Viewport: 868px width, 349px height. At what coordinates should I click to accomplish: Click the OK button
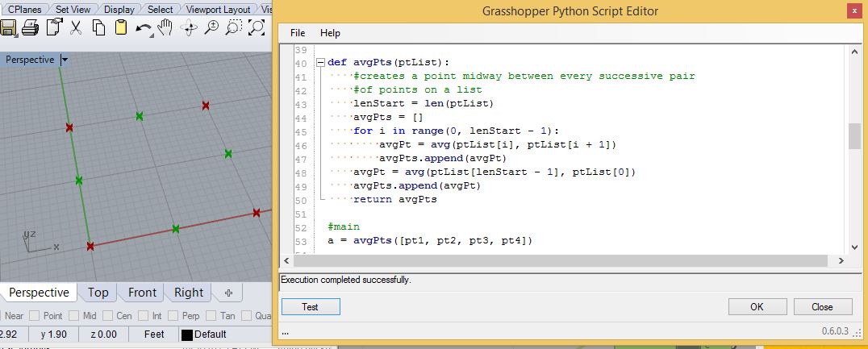coord(757,307)
